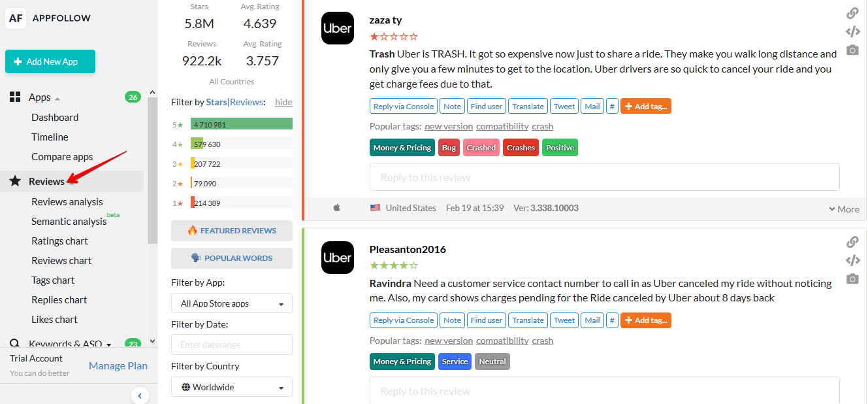Click the Keywords & ASO search icon

[15, 344]
